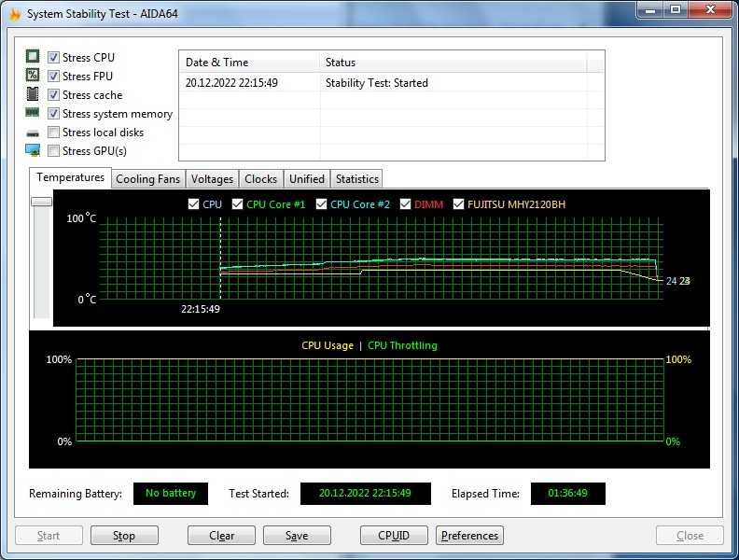Hide the DIMM temperature line
The height and width of the screenshot is (560, 739).
coord(405,204)
